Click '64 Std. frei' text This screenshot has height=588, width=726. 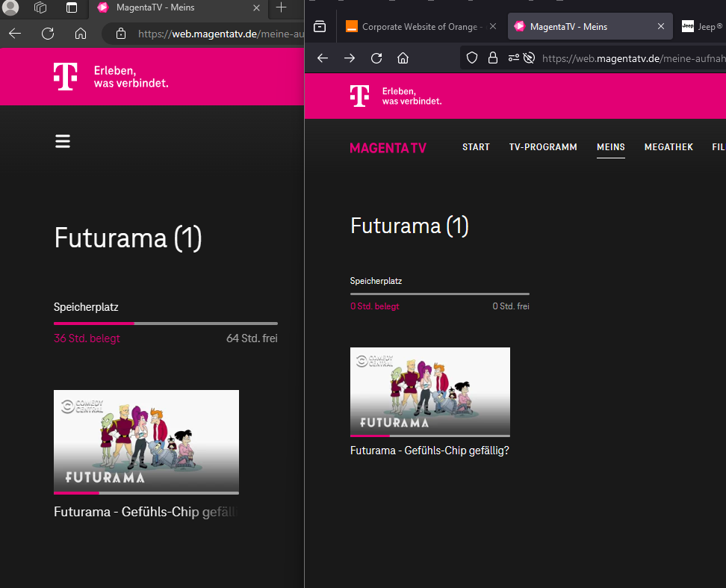252,338
